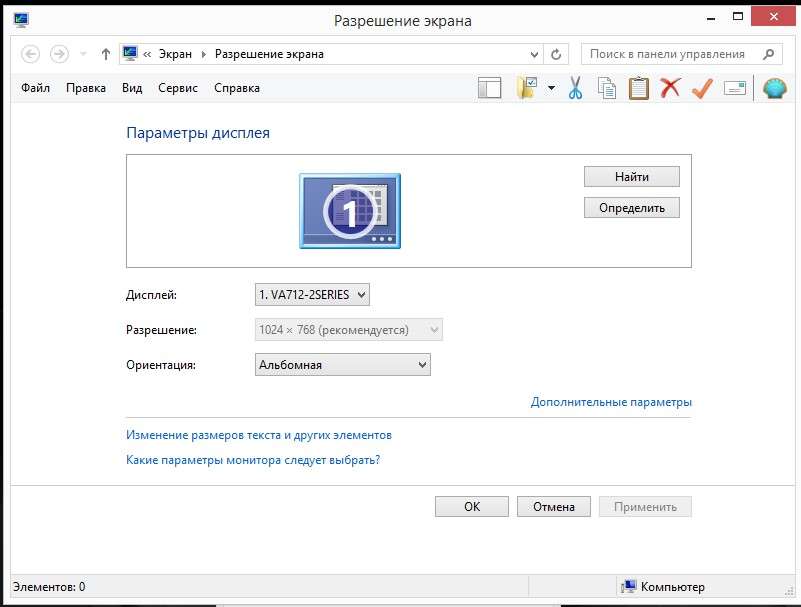
Task: Click window resize grip in status bar
Action: point(790,591)
